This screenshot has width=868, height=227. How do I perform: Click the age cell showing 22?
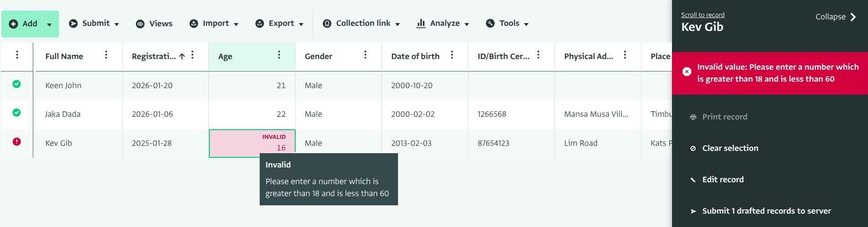[252, 114]
